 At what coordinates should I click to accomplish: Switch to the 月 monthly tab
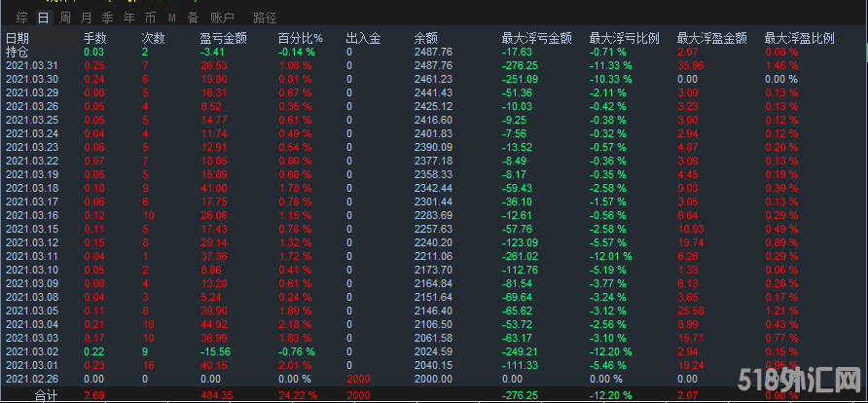click(86, 18)
